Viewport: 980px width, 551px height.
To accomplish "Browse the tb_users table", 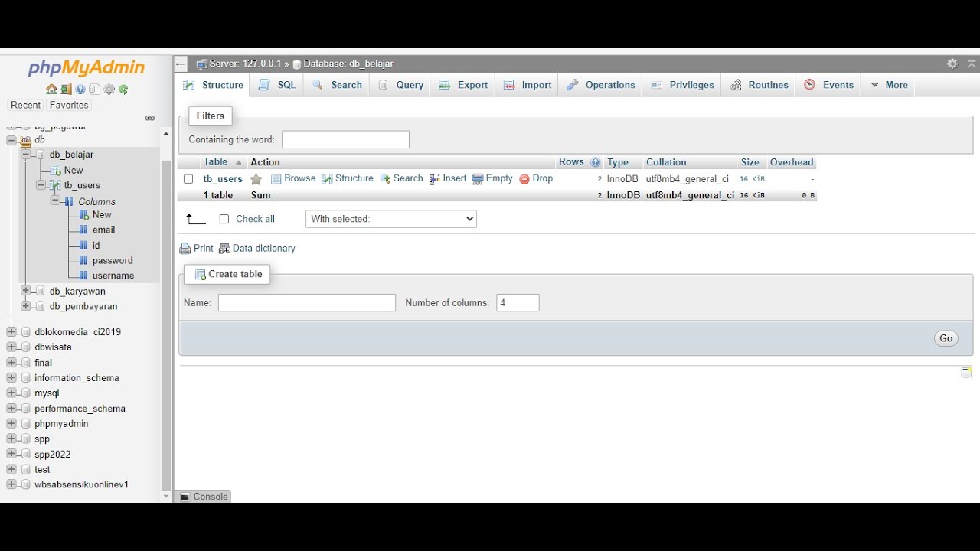I will (293, 178).
